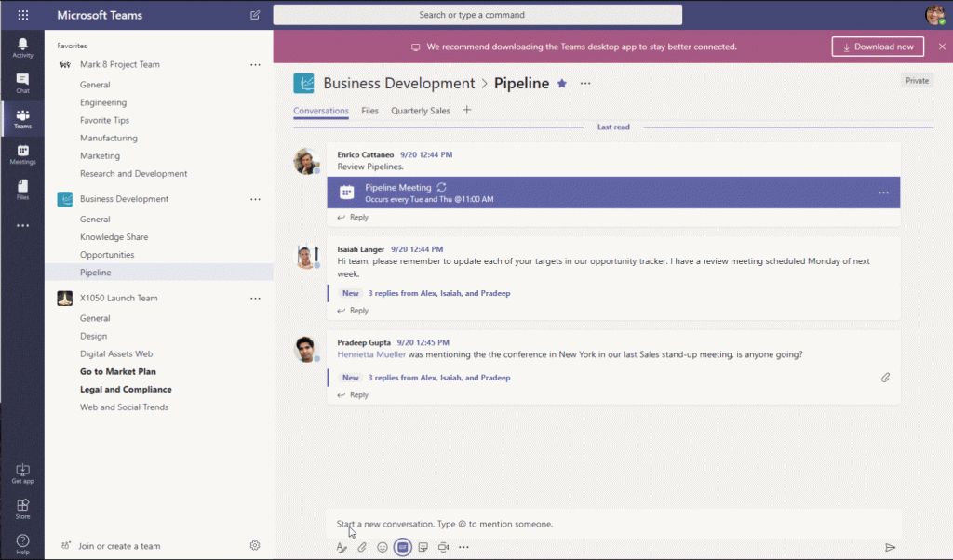Open the emoji picker in the compose bar
The image size is (953, 560).
[x=382, y=547]
